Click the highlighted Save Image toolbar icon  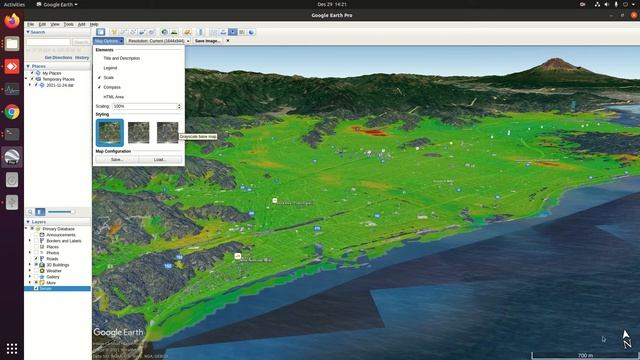tap(233, 32)
